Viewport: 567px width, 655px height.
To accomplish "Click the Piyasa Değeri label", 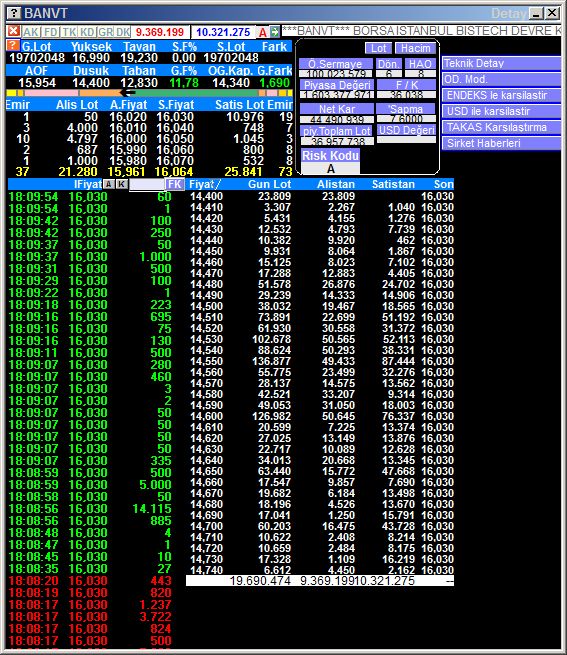I will [337, 84].
